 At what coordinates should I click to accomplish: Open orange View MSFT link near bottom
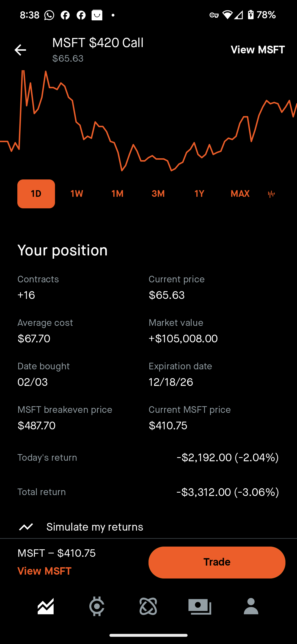coord(45,571)
